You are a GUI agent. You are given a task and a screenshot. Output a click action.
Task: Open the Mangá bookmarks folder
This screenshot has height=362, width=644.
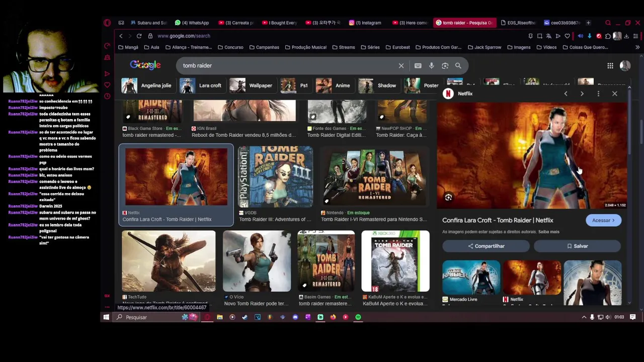pos(128,47)
